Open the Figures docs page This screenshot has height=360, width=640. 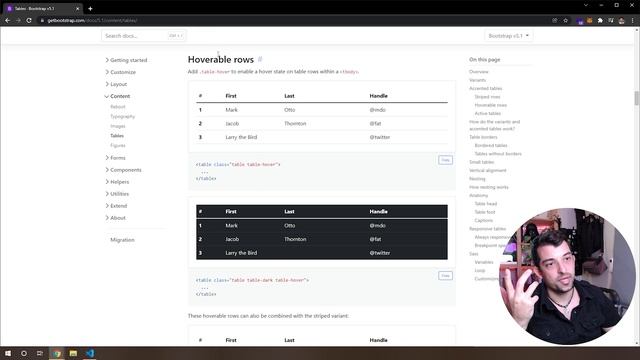pyautogui.click(x=118, y=145)
